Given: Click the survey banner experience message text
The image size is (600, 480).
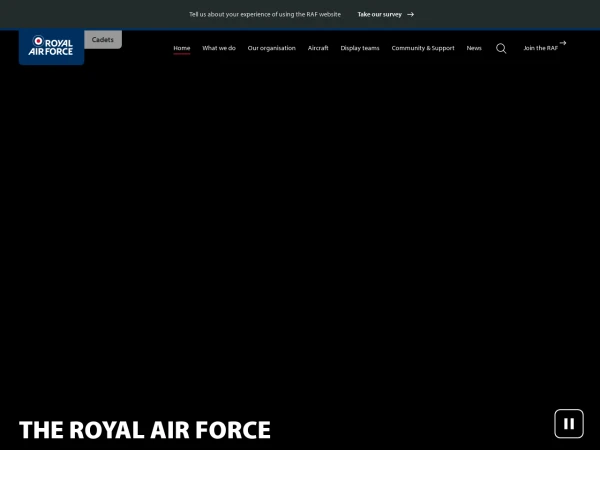Looking at the screenshot, I should [x=265, y=14].
